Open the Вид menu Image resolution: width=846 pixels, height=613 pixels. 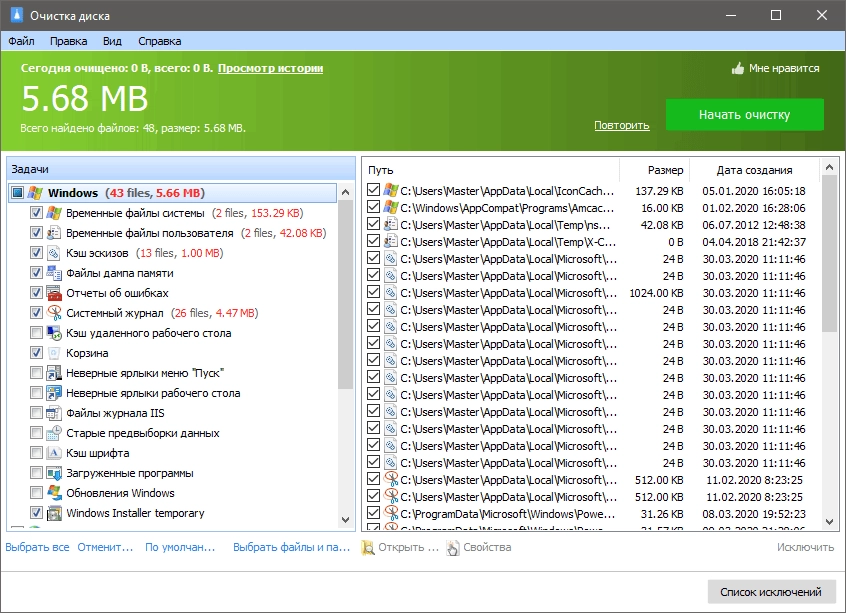(x=112, y=41)
